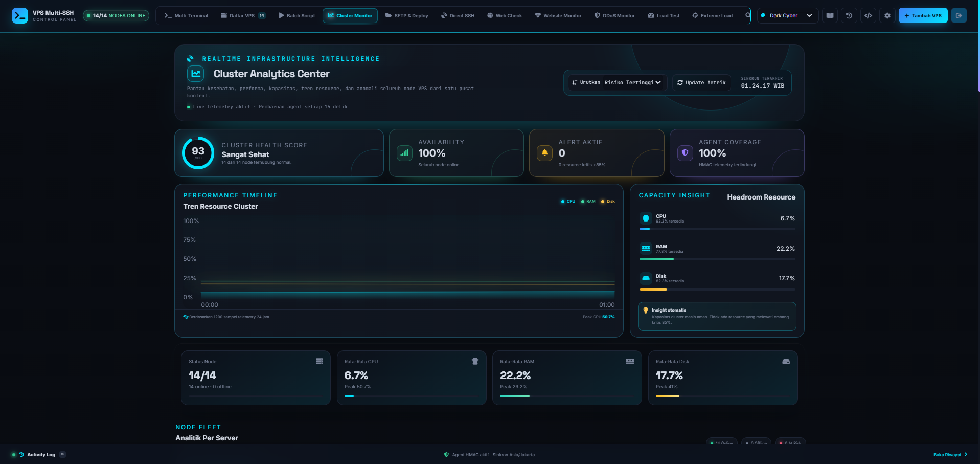Viewport: 980px width, 464px height.
Task: Click the VPS Multi-SSH terminal logo
Action: pyautogui.click(x=20, y=16)
